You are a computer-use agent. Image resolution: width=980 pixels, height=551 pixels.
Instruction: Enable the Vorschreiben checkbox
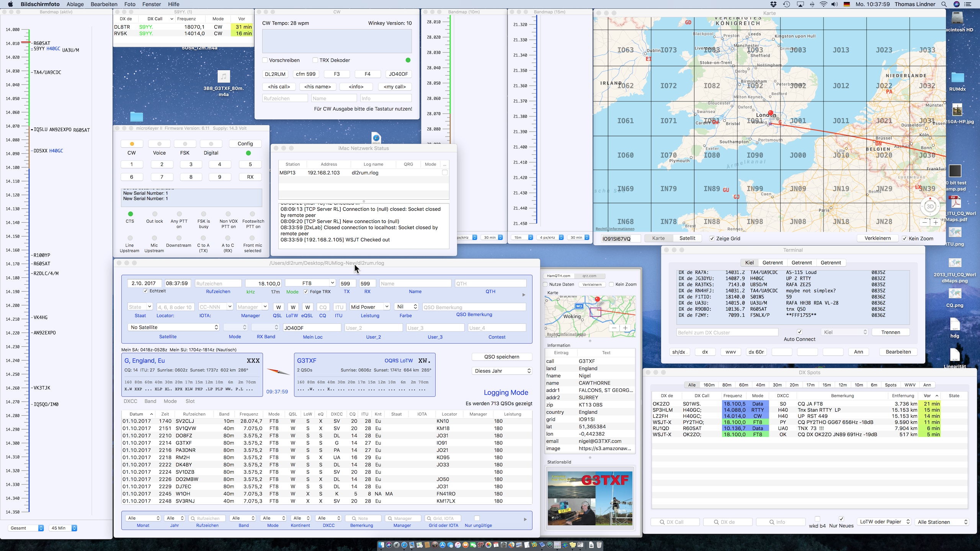(265, 60)
